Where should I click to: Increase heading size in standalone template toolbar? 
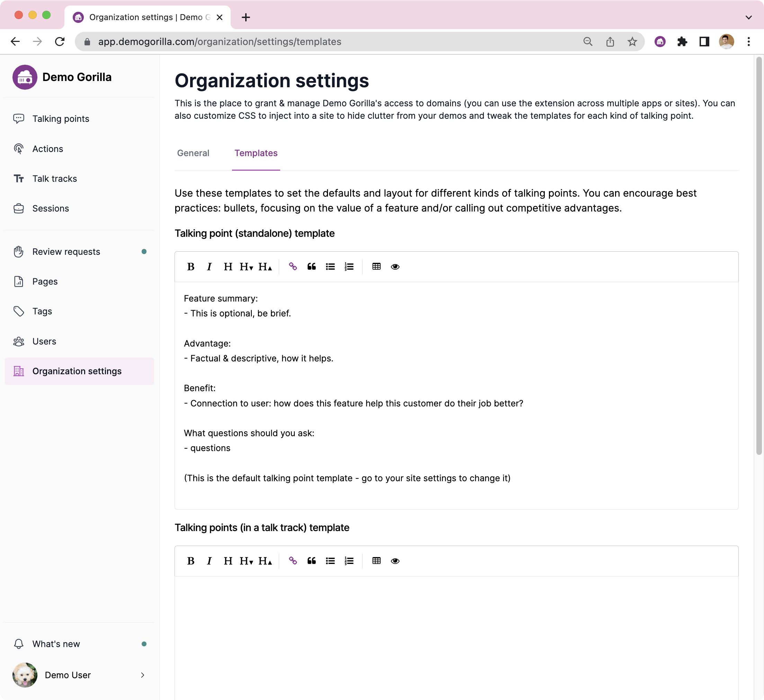point(265,267)
